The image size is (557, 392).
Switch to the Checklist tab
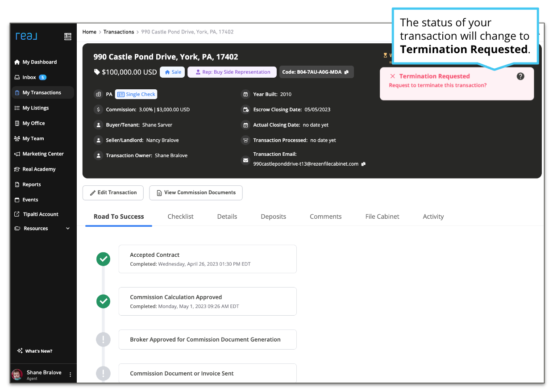180,217
